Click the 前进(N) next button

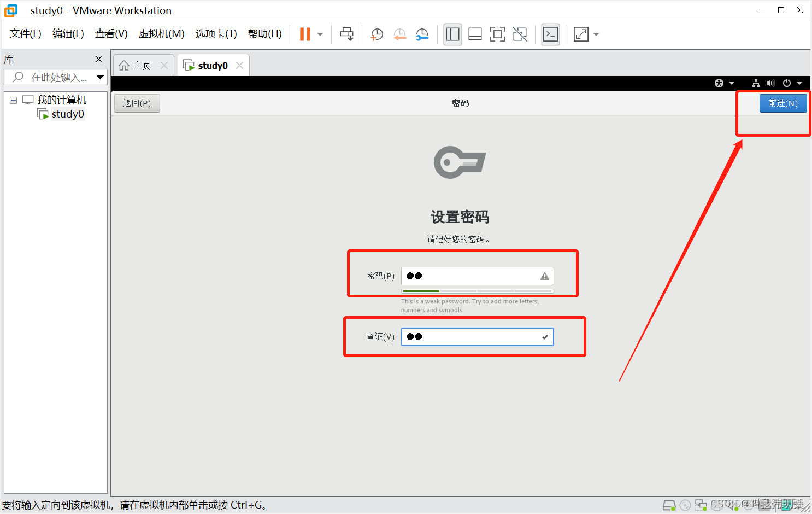(x=783, y=103)
